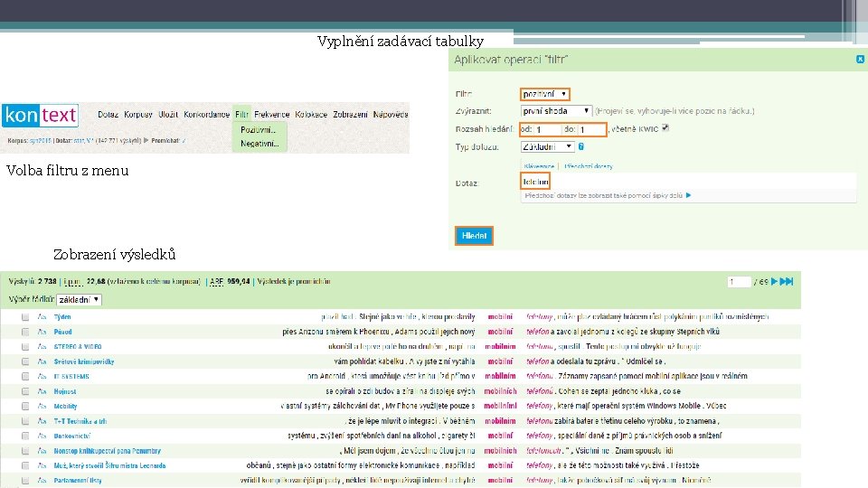
Task: Jump to last results page arrow
Action: click(x=787, y=282)
